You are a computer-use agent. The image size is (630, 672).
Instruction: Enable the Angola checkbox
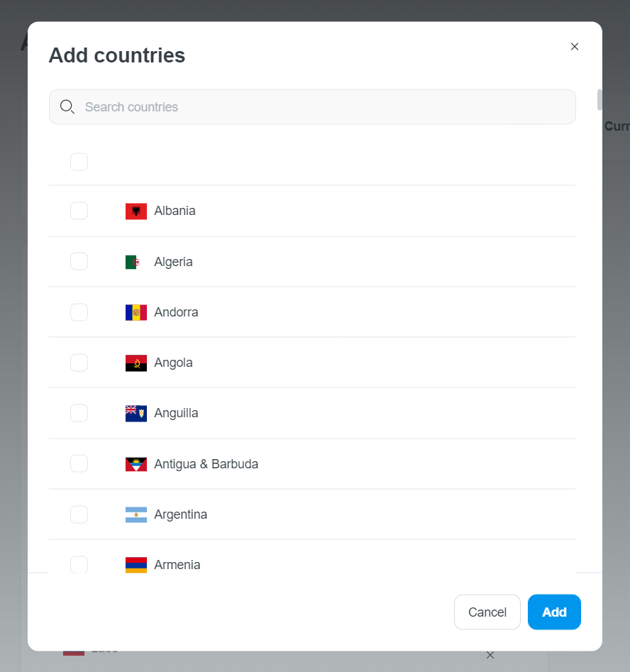click(x=79, y=363)
